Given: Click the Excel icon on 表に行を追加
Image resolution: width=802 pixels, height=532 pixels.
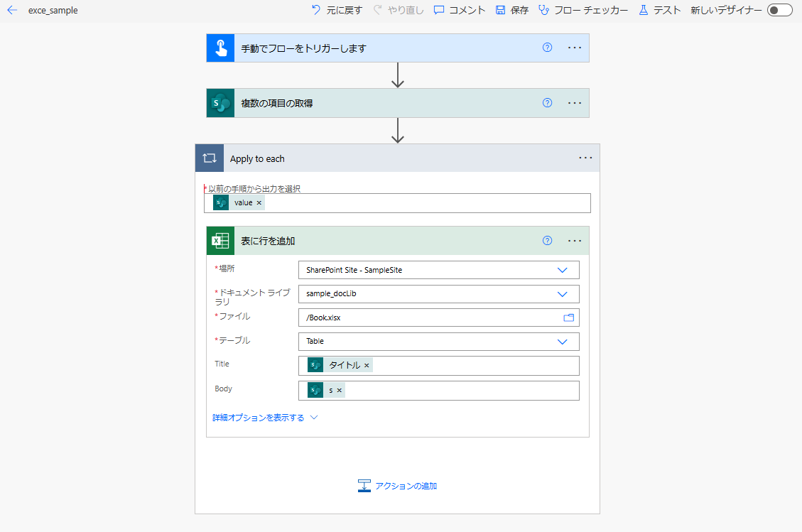Looking at the screenshot, I should point(220,240).
